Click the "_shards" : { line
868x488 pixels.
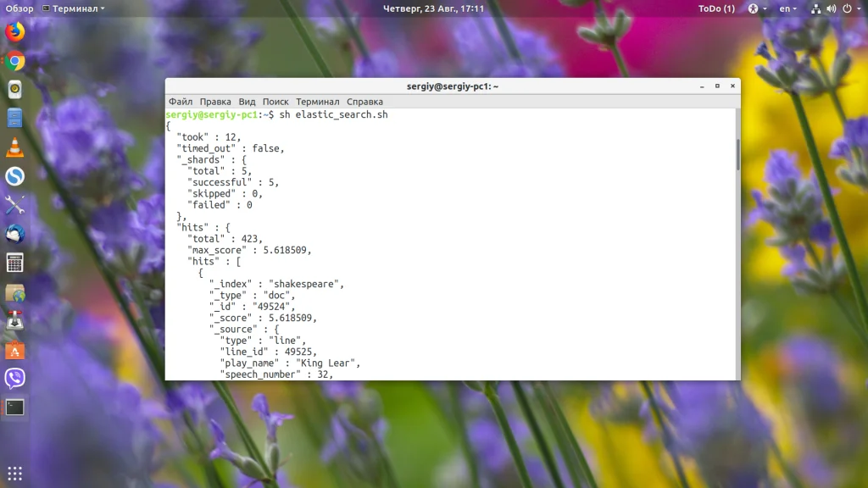coord(211,160)
